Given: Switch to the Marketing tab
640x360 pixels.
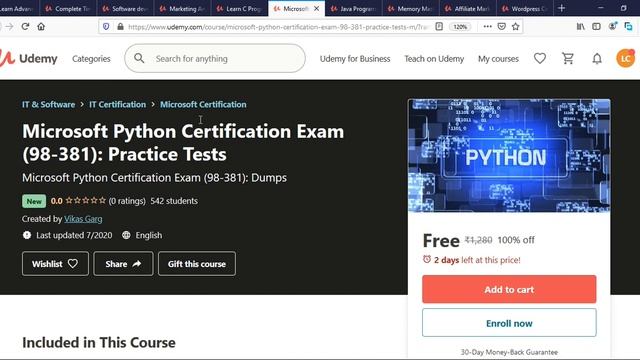Looking at the screenshot, I should pyautogui.click(x=182, y=8).
